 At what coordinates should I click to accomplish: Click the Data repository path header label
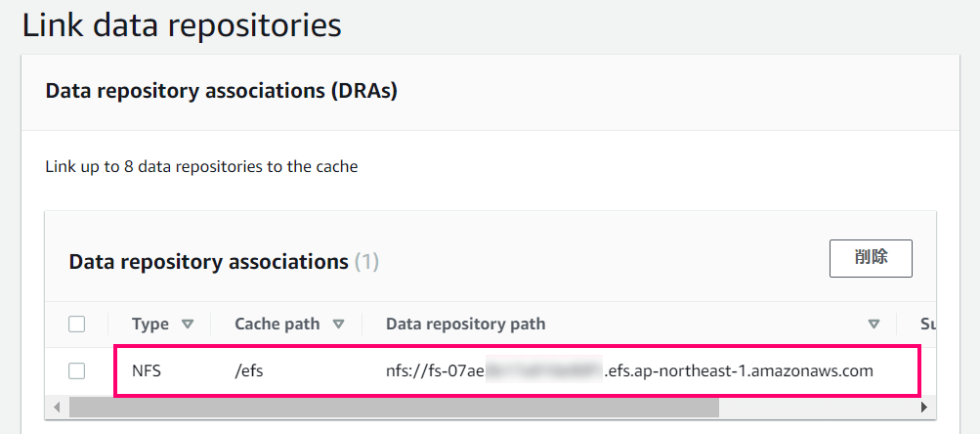466,325
